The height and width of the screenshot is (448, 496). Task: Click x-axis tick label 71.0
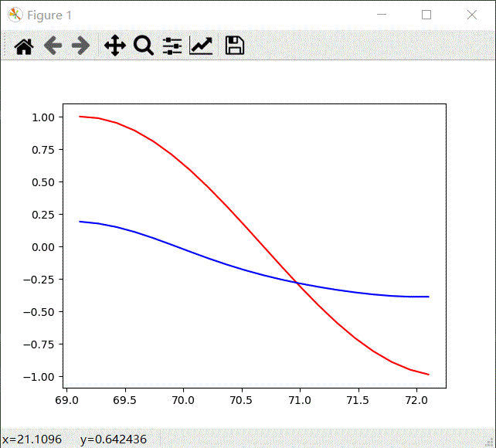click(300, 400)
